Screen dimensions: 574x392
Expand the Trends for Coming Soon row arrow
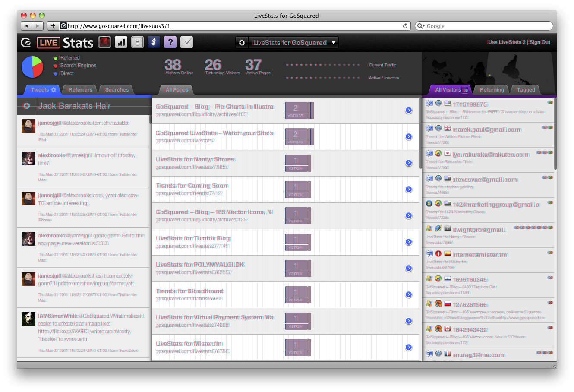point(409,189)
